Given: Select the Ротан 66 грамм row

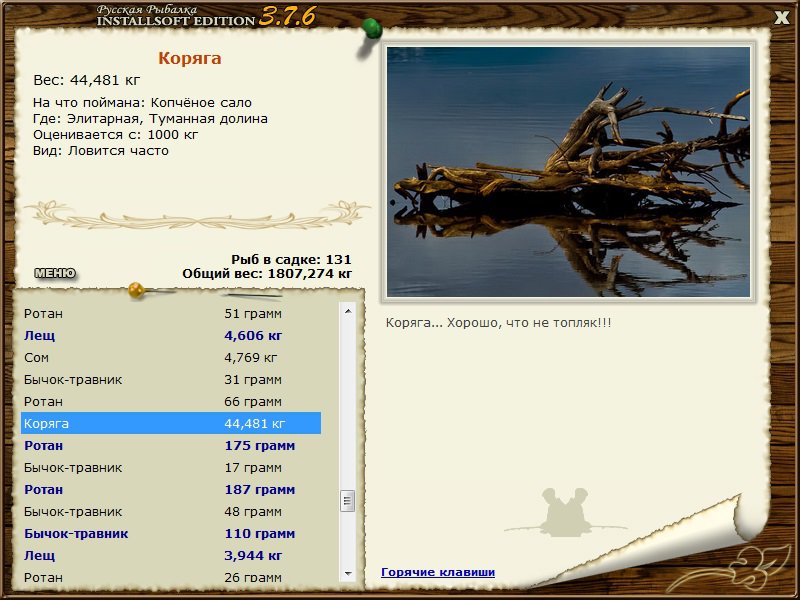Looking at the screenshot, I should (x=171, y=401).
